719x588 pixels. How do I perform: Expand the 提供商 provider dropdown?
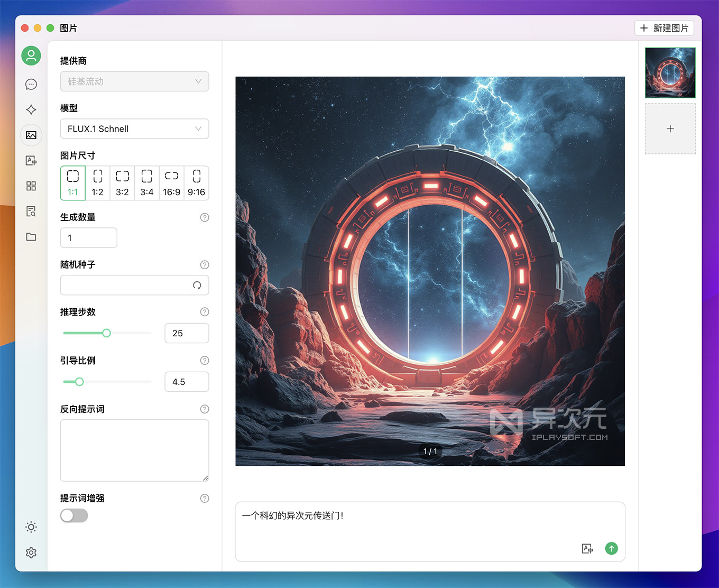(134, 81)
